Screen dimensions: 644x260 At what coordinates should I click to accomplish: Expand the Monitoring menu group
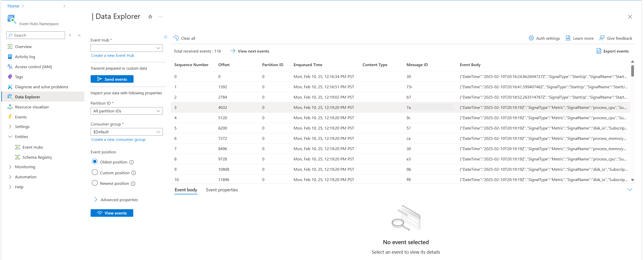(10, 167)
